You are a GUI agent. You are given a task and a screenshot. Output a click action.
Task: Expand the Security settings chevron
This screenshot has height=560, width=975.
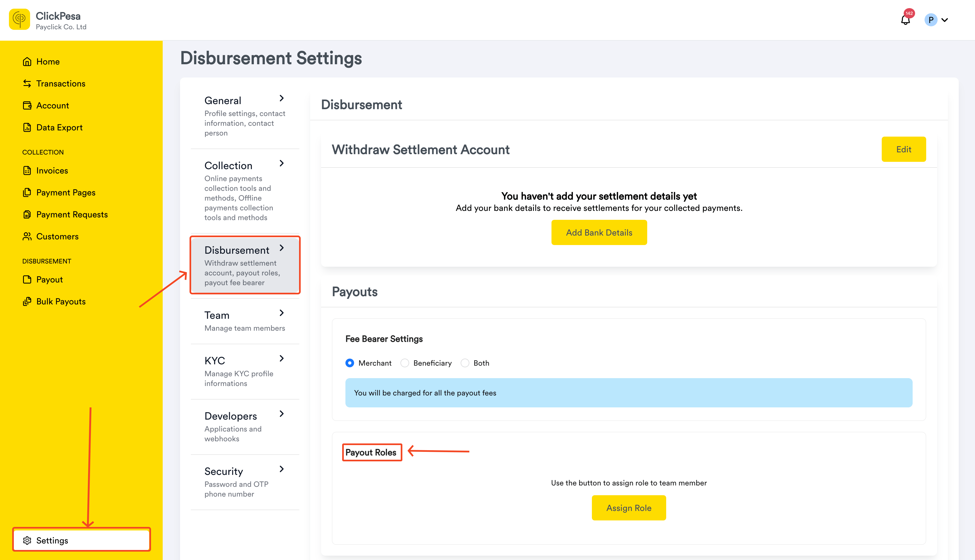click(282, 469)
